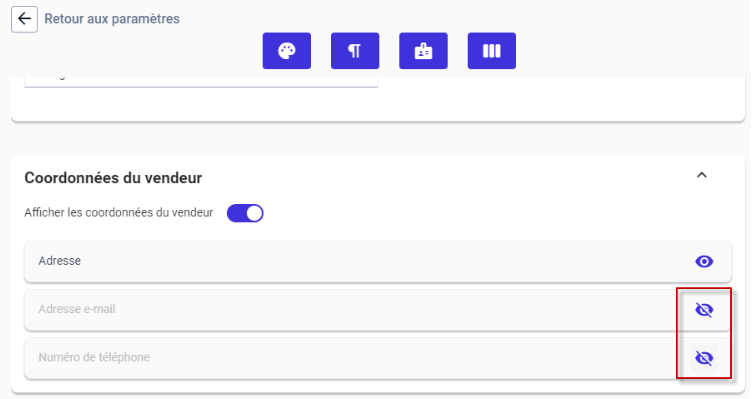
Task: Disable Afficher les coordonnées du vendeur switch
Action: point(245,213)
